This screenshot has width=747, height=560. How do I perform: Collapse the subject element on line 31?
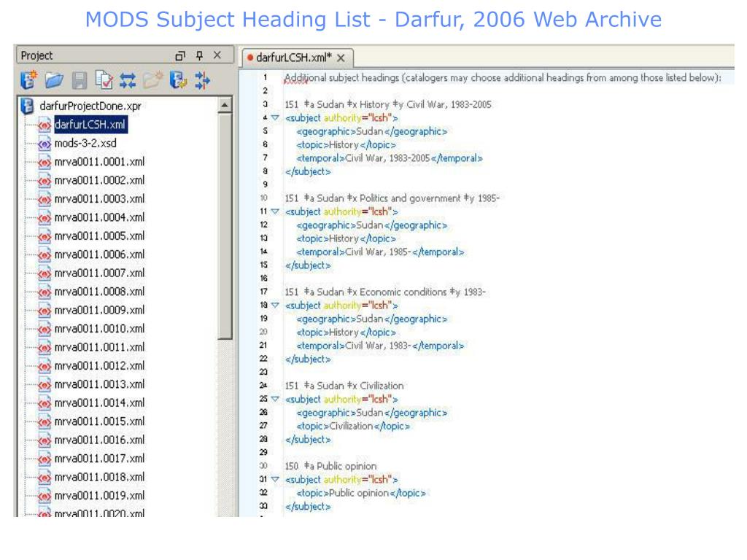(x=275, y=480)
